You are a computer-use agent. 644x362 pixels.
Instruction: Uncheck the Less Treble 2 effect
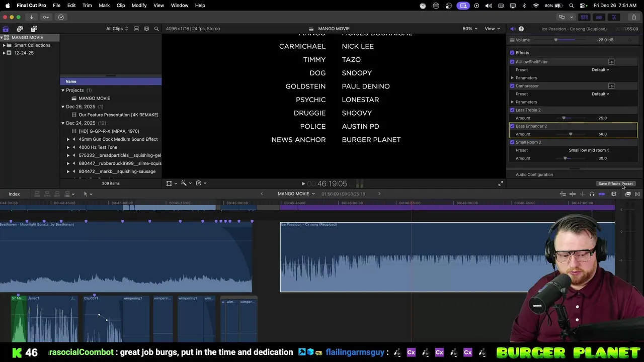point(512,110)
